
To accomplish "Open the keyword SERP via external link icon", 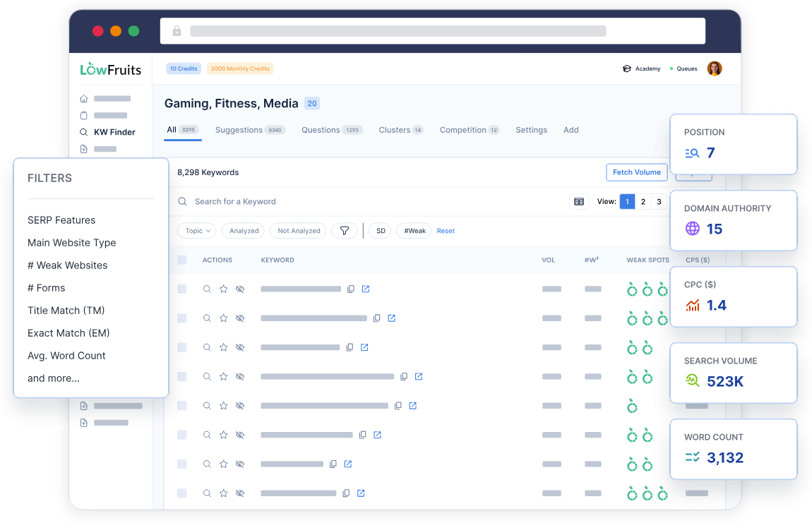I will (365, 289).
